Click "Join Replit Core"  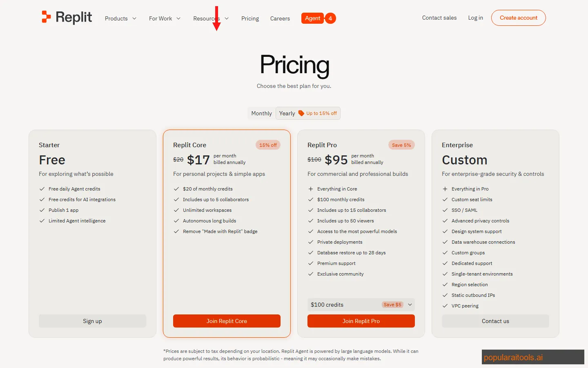click(227, 321)
